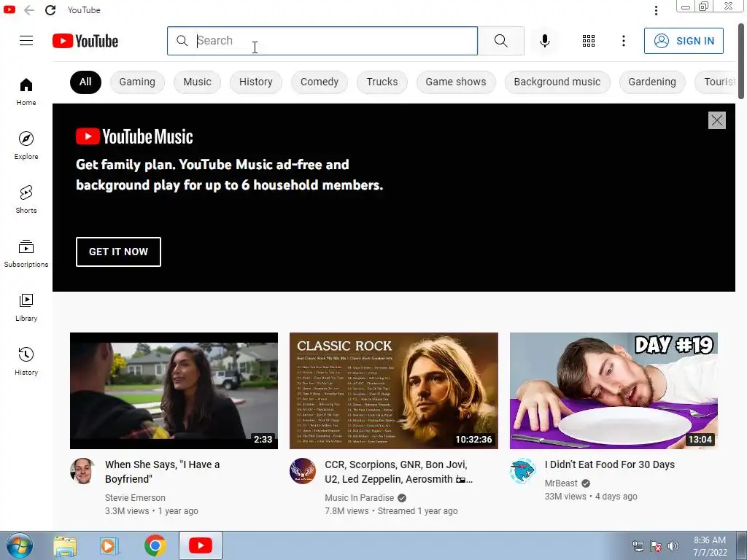Open Windows Start menu

pyautogui.click(x=19, y=545)
